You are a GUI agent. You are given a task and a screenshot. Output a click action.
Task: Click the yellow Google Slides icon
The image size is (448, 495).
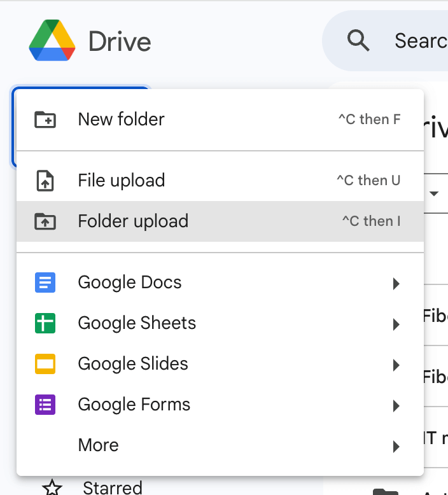(45, 364)
